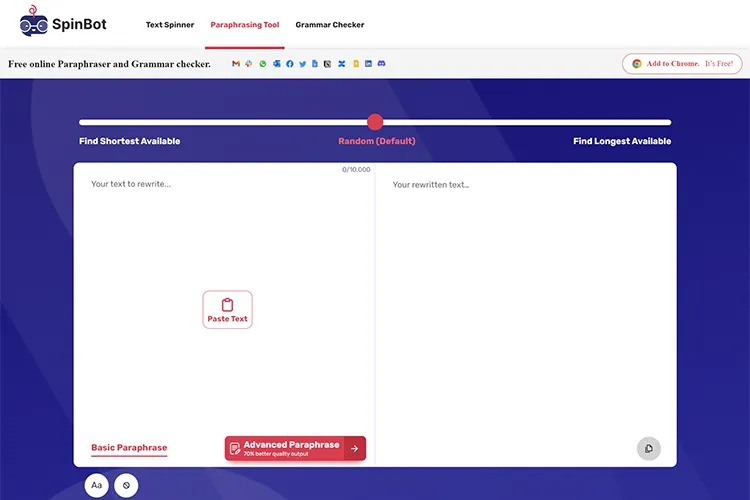Click the red slider handle
Screen dimensions: 750x500
click(375, 122)
